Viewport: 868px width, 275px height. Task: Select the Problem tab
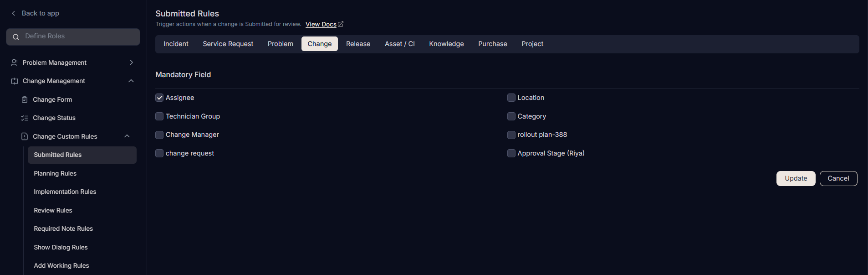(281, 44)
